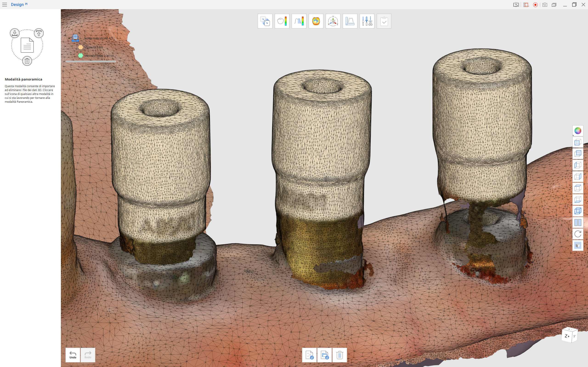Open the coordinate axis alignment tool

tap(333, 21)
